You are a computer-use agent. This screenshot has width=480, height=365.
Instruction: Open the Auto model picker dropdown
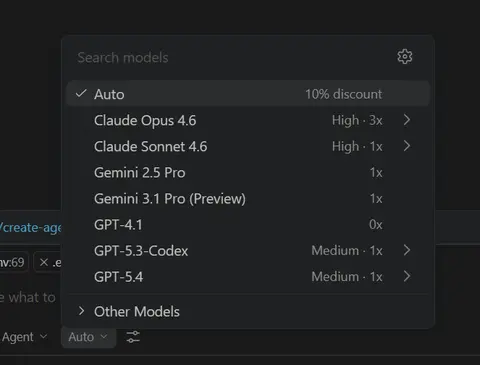(88, 337)
